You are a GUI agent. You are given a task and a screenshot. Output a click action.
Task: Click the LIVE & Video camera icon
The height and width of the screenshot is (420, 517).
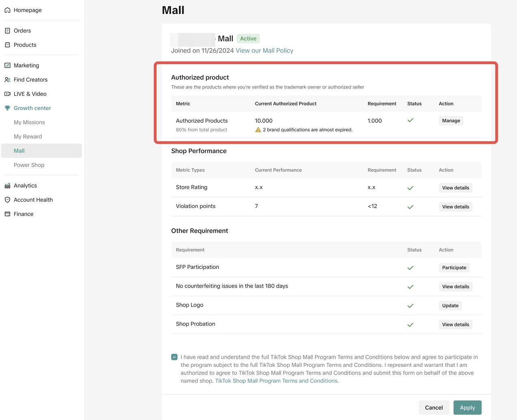coord(7,94)
